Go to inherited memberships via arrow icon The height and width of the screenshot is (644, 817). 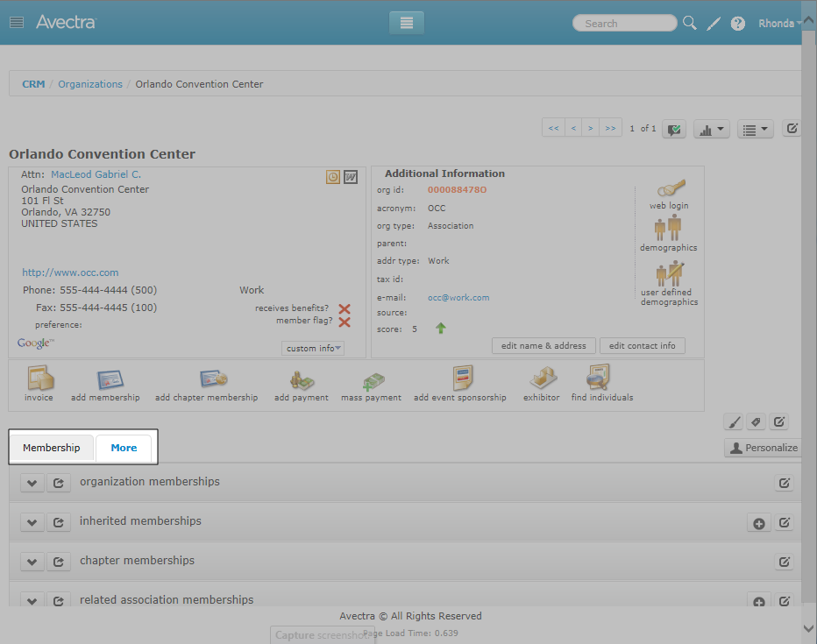tap(59, 522)
